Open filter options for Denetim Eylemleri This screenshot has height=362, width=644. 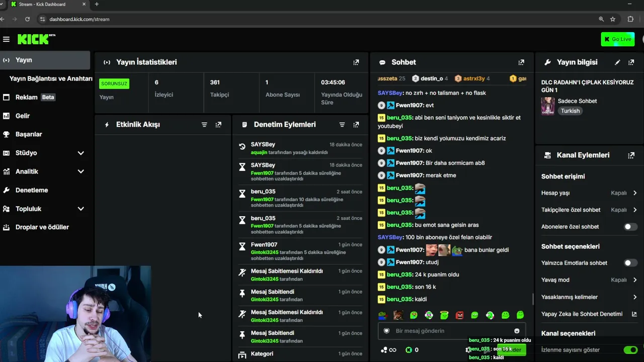(x=342, y=125)
